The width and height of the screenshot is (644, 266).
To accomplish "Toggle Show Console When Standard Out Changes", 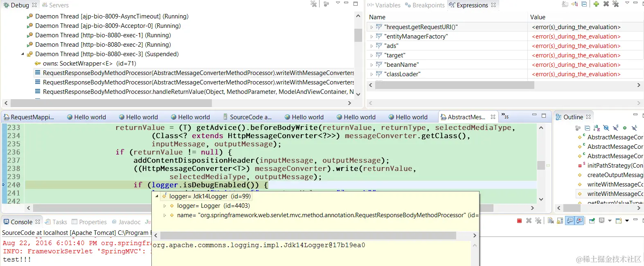I will [x=570, y=221].
